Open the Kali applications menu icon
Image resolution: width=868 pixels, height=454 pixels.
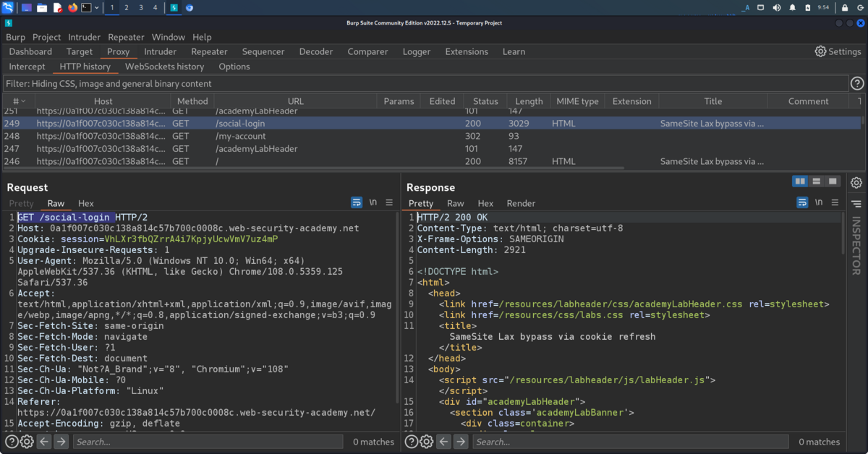8,7
